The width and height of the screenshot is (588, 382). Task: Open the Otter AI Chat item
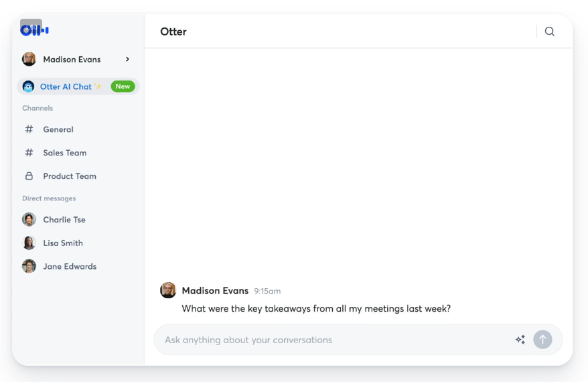click(x=66, y=86)
